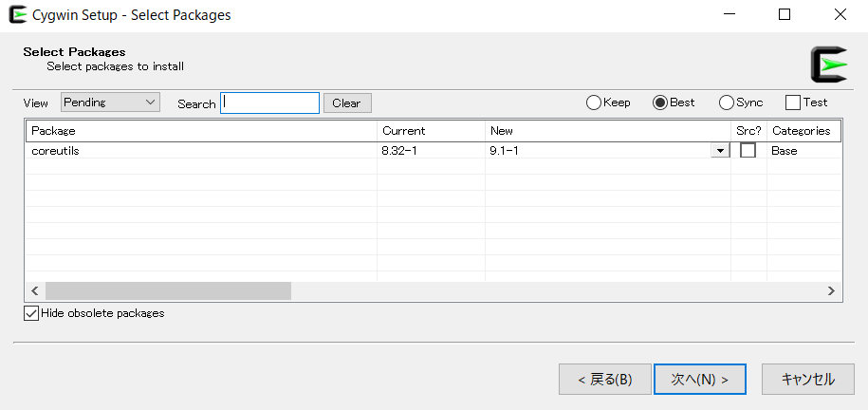The width and height of the screenshot is (868, 410).
Task: Click the キャンセル cancel button
Action: (x=807, y=379)
